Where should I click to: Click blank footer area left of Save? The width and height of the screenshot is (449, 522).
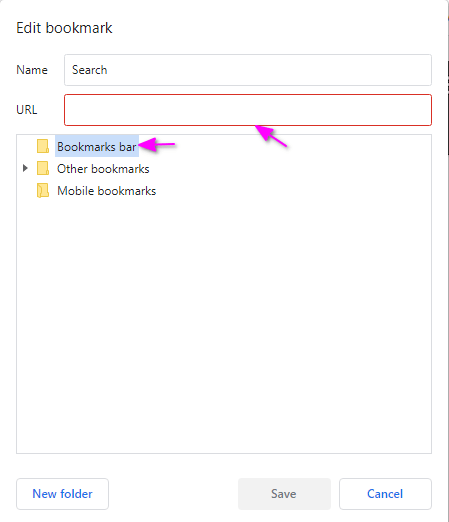point(173,494)
